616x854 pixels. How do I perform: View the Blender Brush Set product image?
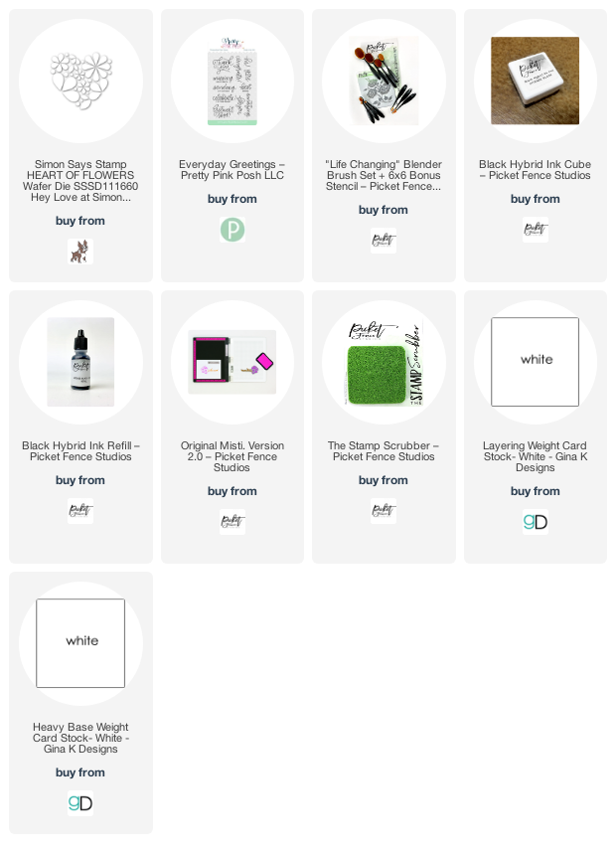pyautogui.click(x=384, y=81)
